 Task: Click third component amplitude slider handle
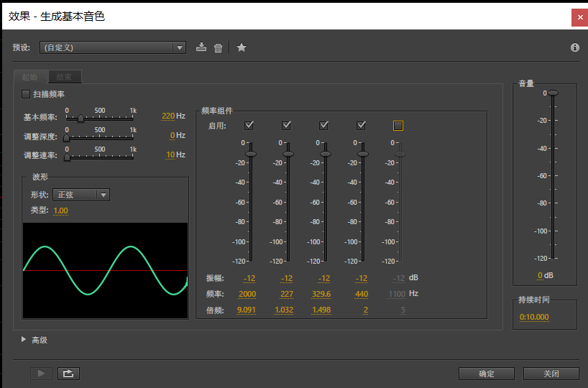(326, 154)
